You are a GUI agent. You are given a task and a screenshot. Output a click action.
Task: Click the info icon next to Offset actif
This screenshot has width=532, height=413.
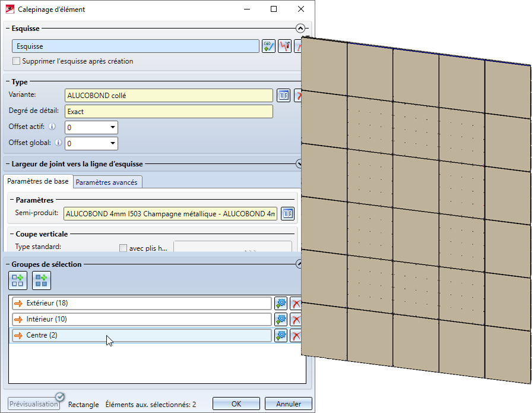pos(52,127)
